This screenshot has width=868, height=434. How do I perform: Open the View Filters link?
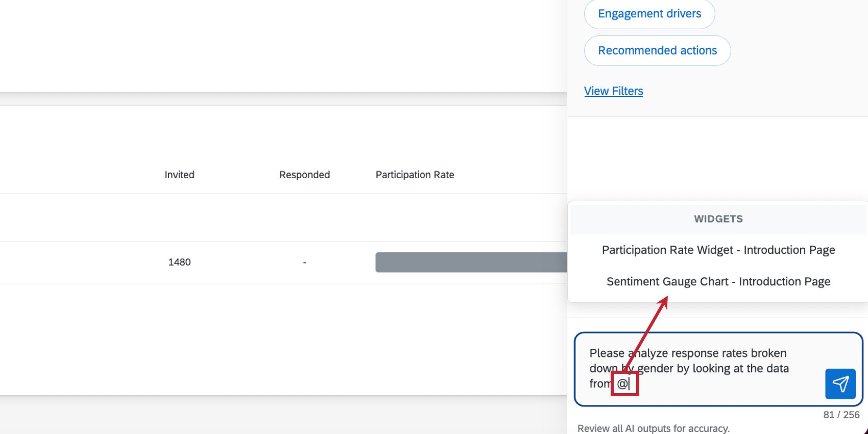(x=613, y=91)
